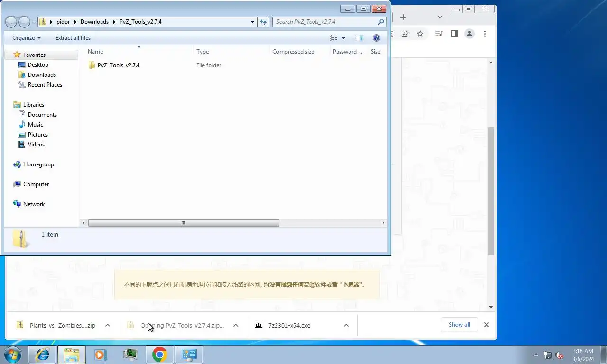Open Desktop in Favorites
The image size is (607, 364).
coord(38,65)
